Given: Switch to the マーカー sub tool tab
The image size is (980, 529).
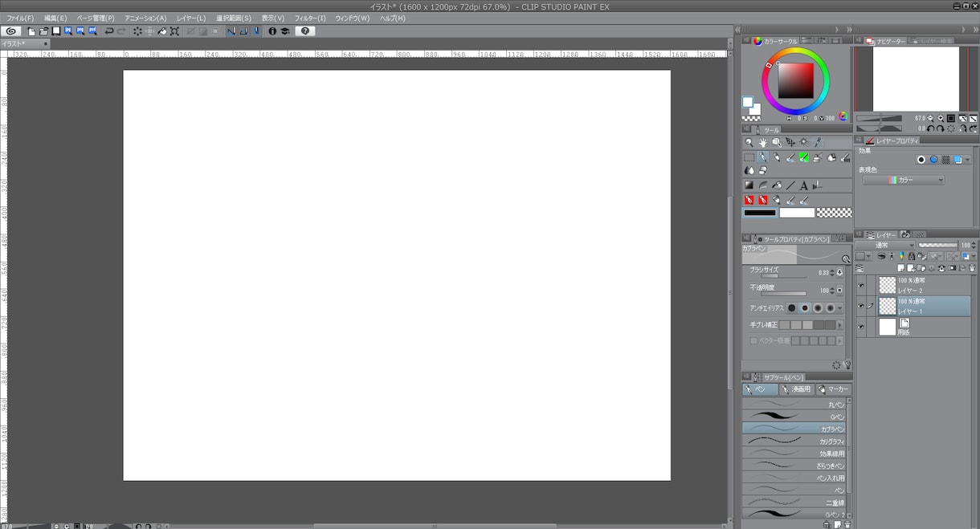Looking at the screenshot, I should click(833, 389).
